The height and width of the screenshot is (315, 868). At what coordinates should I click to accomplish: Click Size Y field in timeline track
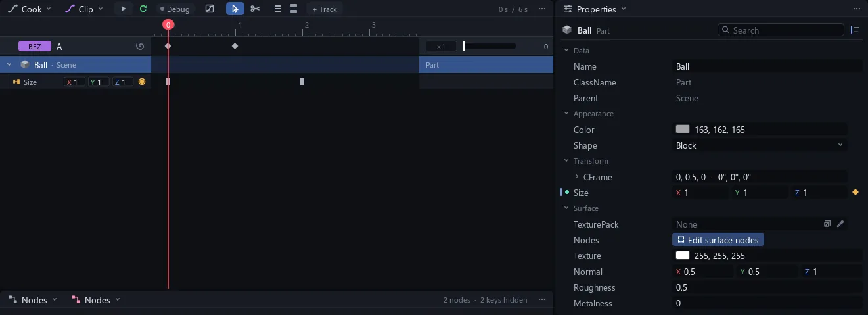pos(99,82)
